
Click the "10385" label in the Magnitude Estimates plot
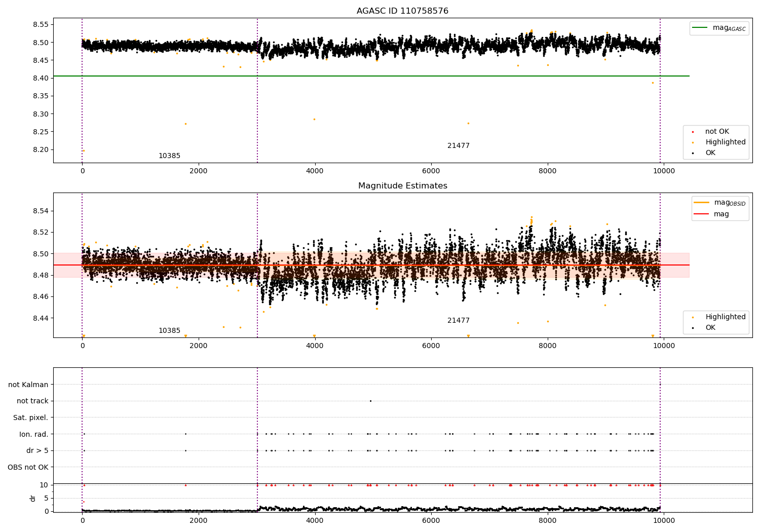coord(169,331)
